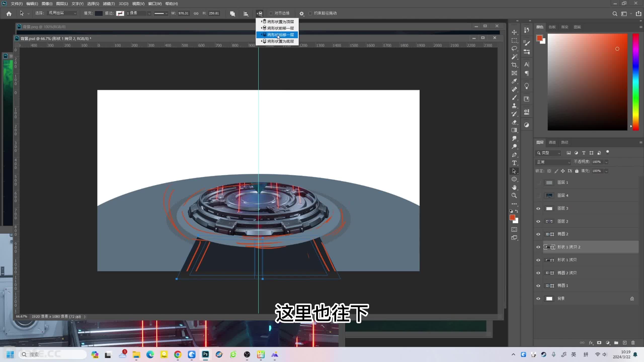Open layer filter 类型 dropdown
The image size is (644, 362).
[548, 153]
